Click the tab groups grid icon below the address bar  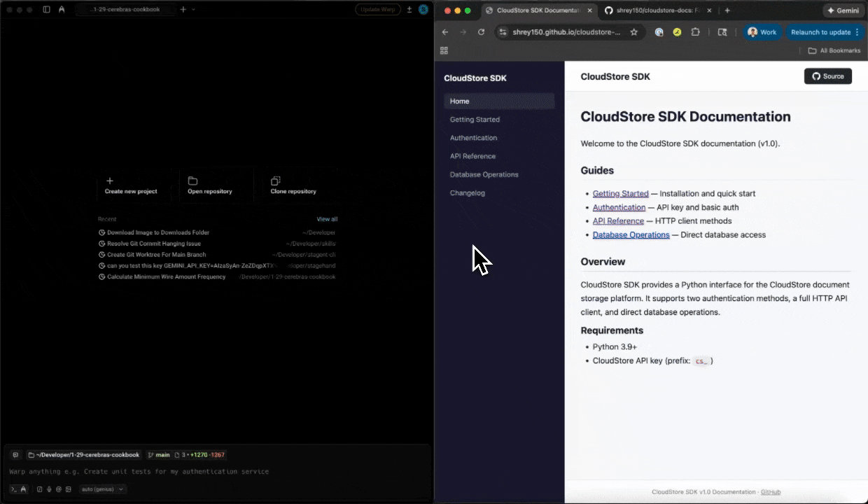point(444,50)
